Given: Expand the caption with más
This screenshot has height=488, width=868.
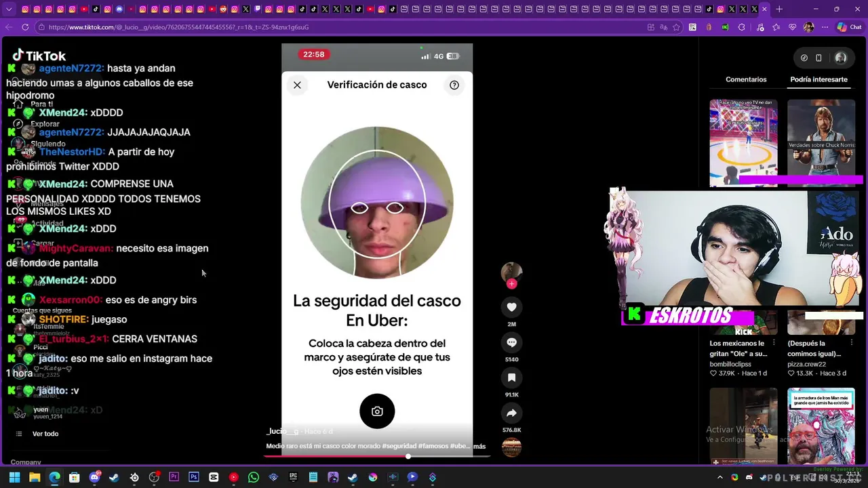Looking at the screenshot, I should tap(479, 446).
